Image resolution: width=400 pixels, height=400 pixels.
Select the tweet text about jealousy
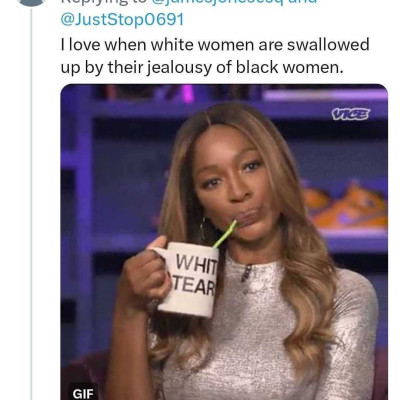[215, 56]
